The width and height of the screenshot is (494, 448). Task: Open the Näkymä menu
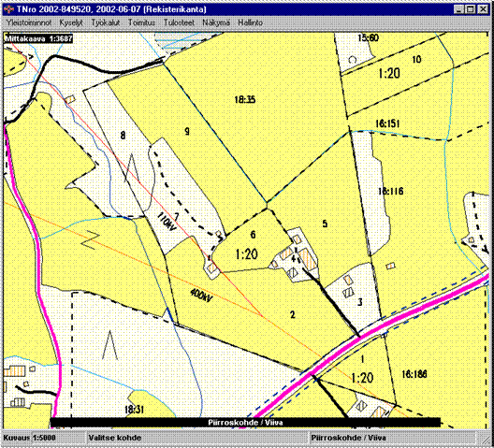click(216, 22)
